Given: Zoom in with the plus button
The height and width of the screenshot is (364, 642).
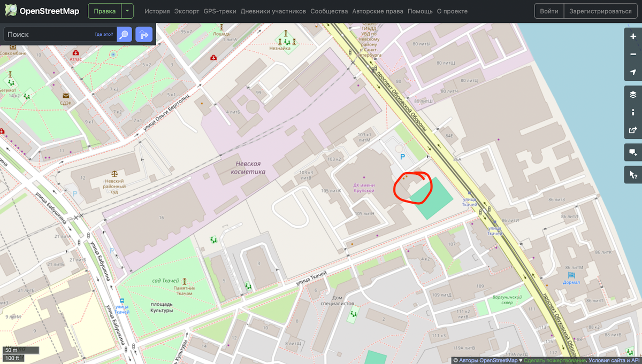Looking at the screenshot, I should click(633, 36).
